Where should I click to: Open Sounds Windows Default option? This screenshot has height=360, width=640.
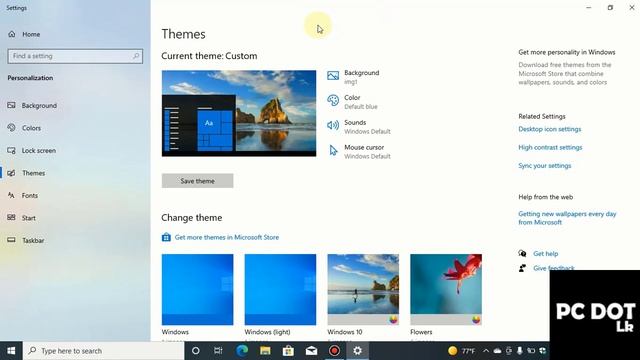(359, 127)
